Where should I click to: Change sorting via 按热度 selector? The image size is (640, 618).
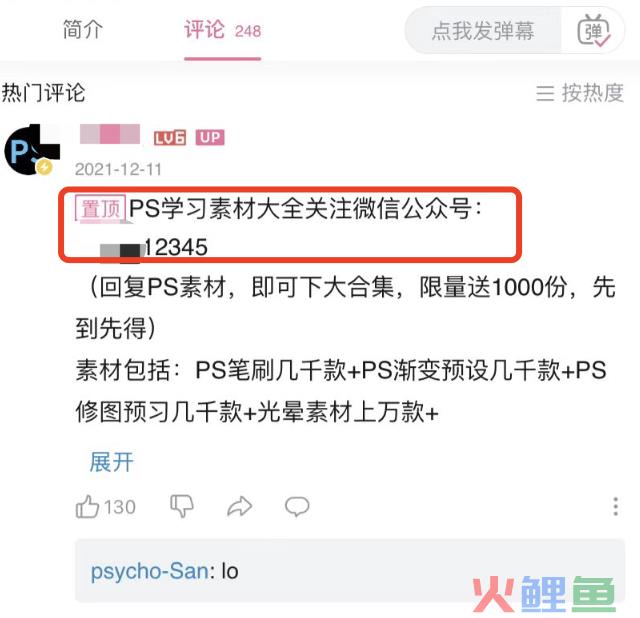[580, 93]
